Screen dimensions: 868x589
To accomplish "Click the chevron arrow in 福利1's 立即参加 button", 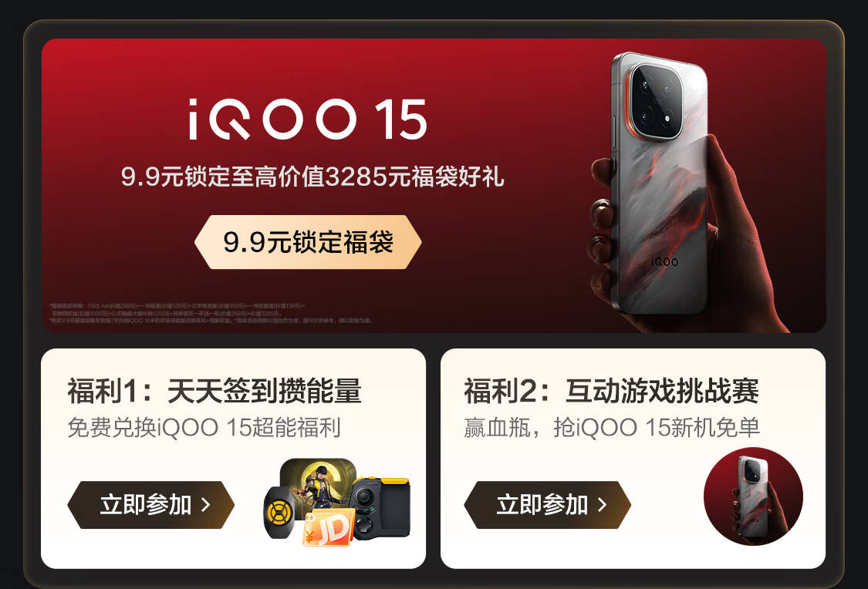I will coord(206,504).
